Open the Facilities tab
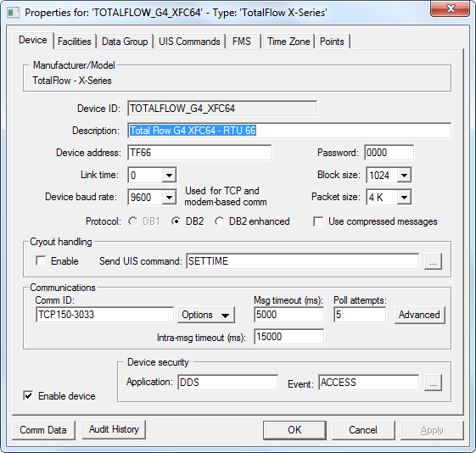This screenshot has height=453, width=476. (75, 42)
